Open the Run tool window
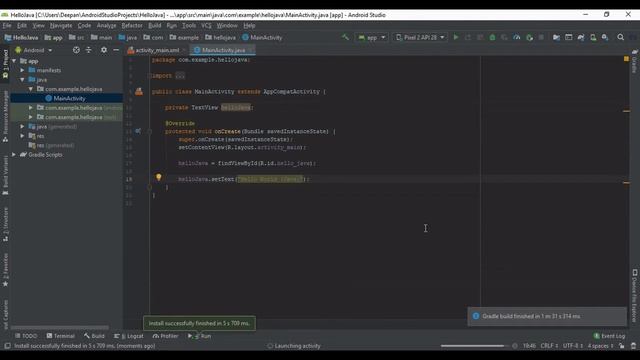 (200, 336)
